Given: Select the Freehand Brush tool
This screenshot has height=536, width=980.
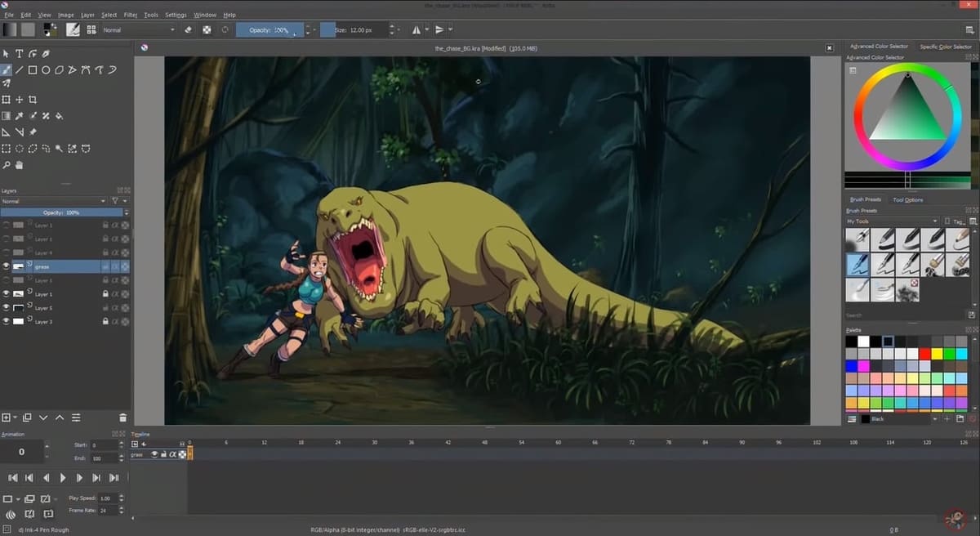Looking at the screenshot, I should 7,69.
